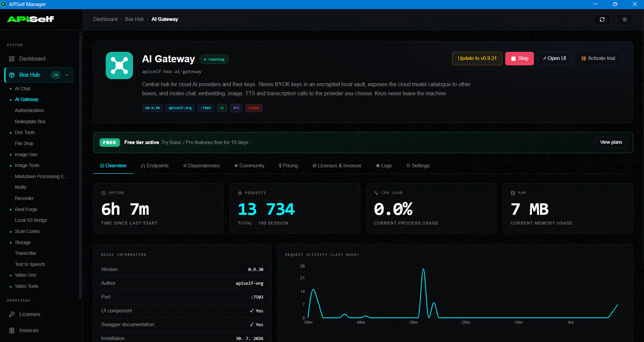This screenshot has height=342, width=644.
Task: Click the Dashboard grid icon in sidebar
Action: 12,59
